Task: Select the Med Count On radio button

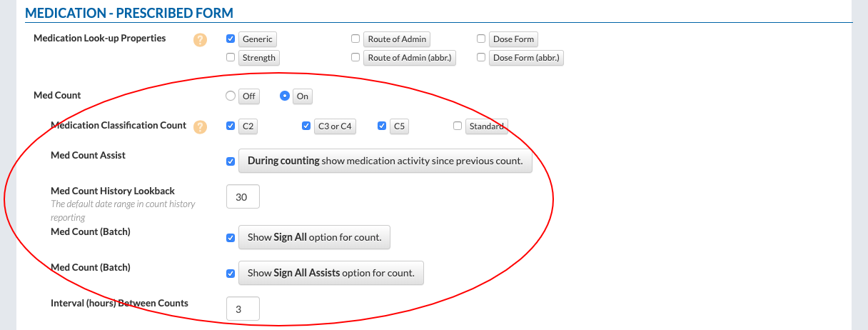Action: tap(285, 96)
